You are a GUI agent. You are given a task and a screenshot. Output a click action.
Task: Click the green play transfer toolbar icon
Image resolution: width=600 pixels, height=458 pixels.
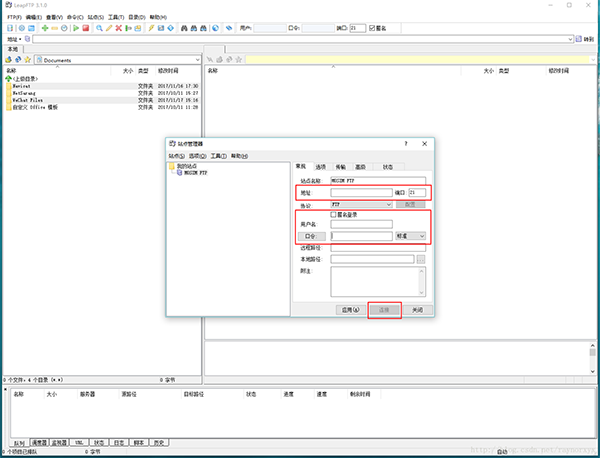pyautogui.click(x=75, y=28)
